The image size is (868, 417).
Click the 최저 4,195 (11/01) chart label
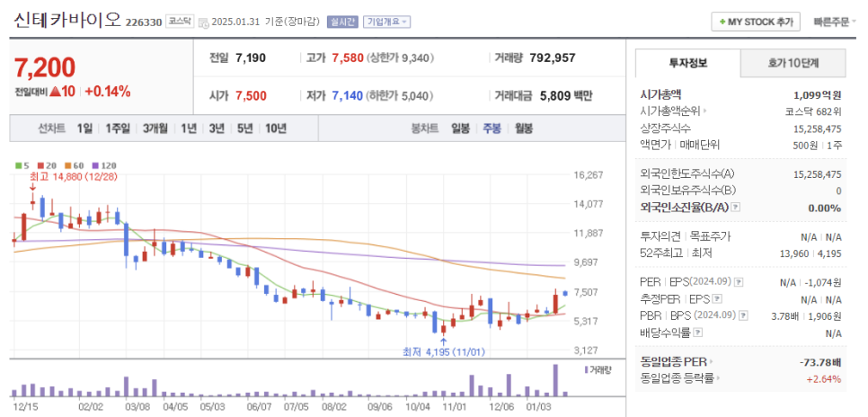[444, 351]
